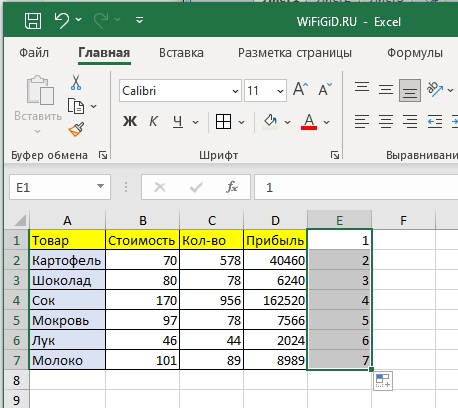Open the Вставка ribbon tab
Viewport: 458px width, 408px height.
(x=181, y=53)
